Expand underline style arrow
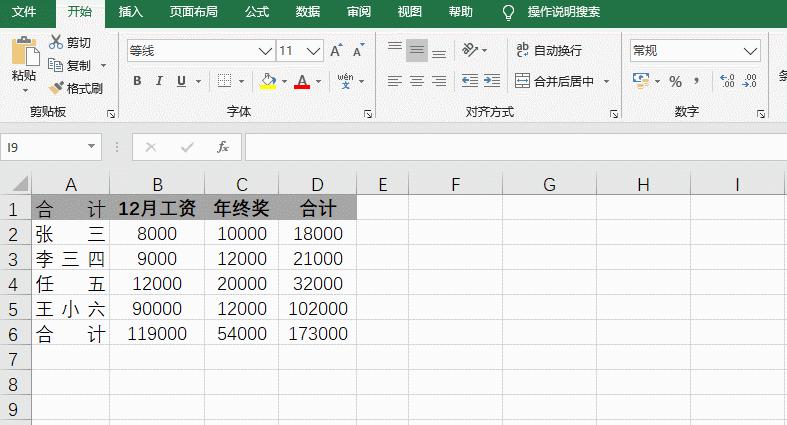 pos(198,81)
